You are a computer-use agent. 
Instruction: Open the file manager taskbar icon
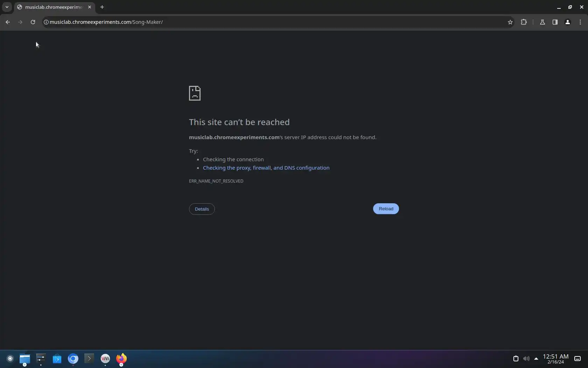pyautogui.click(x=24, y=359)
